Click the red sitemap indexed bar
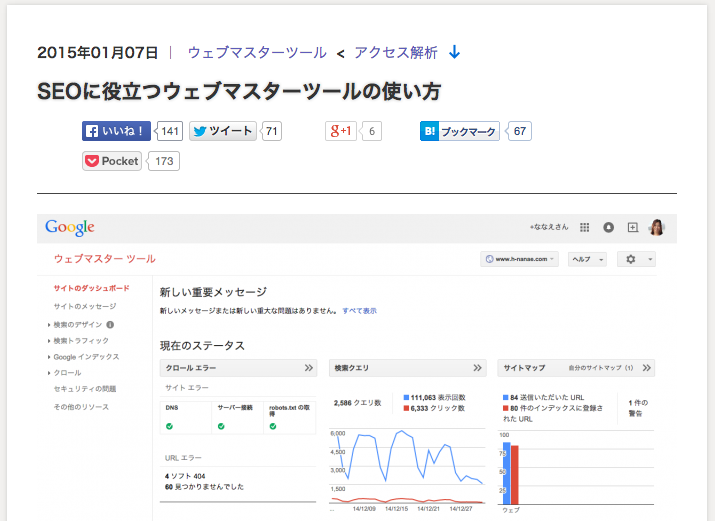Image resolution: width=715 pixels, height=521 pixels. point(515,475)
